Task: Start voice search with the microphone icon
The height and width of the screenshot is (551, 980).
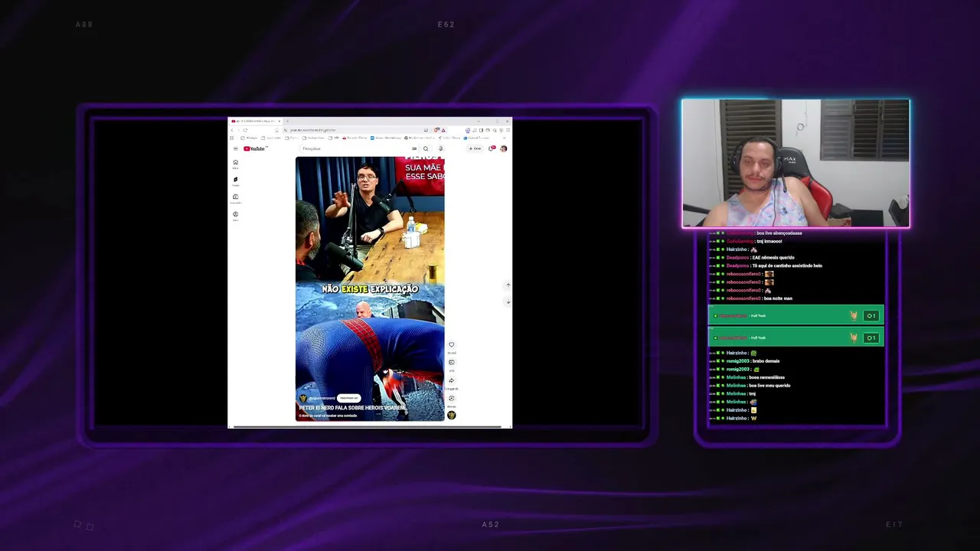Action: point(440,148)
